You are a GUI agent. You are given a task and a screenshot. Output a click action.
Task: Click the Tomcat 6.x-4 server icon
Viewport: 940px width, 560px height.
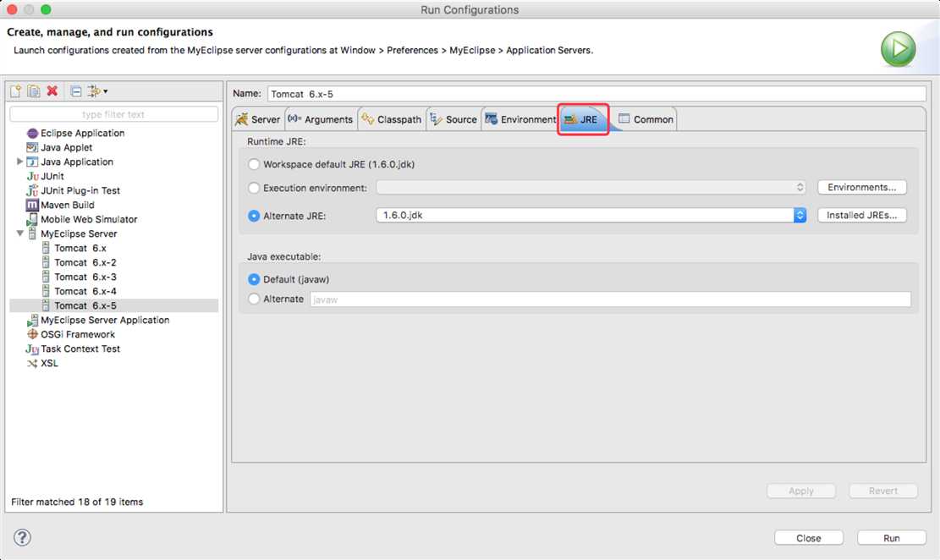pos(47,291)
